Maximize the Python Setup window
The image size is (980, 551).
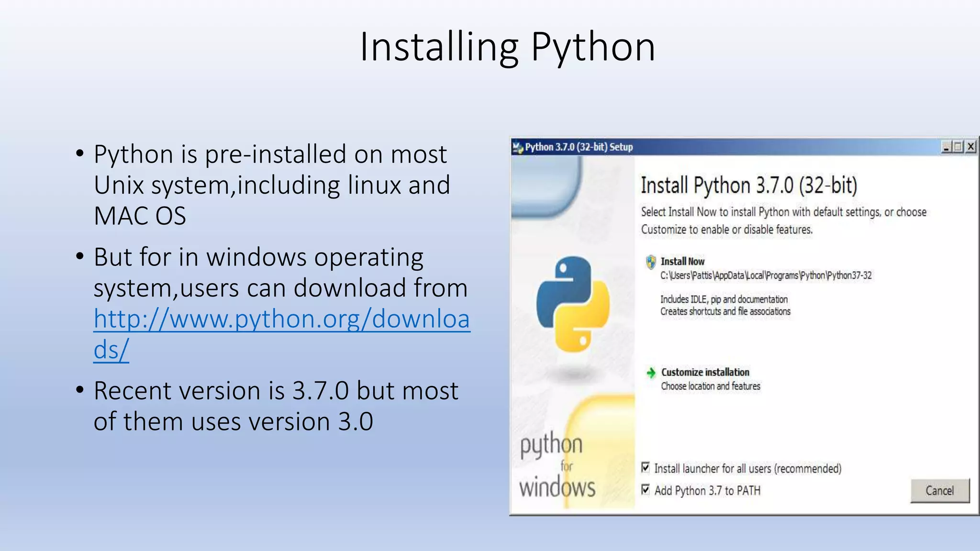tap(958, 147)
